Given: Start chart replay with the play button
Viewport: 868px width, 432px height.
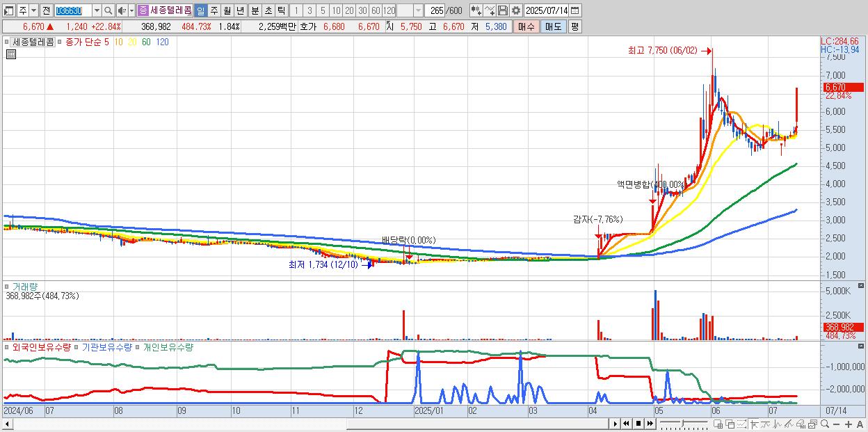Looking at the screenshot, I should tap(616, 423).
